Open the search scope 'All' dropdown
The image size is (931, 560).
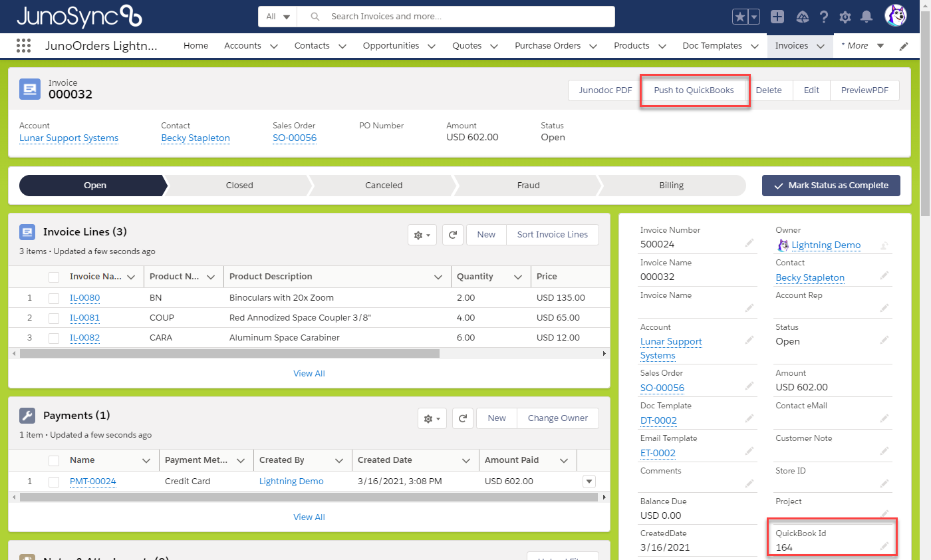[x=277, y=17]
